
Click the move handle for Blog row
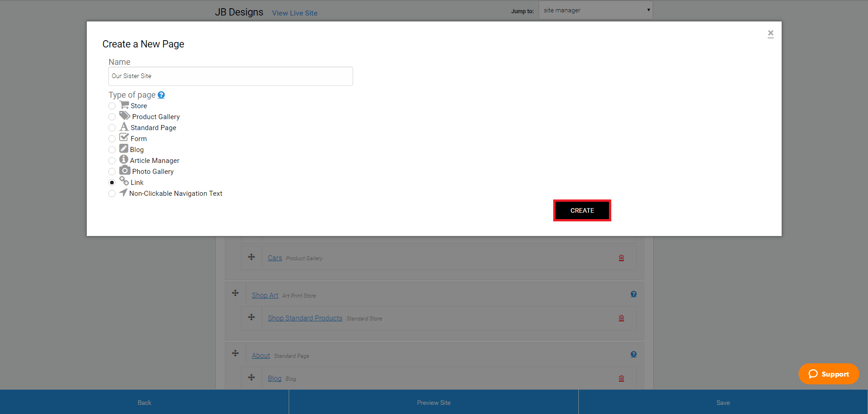(251, 377)
